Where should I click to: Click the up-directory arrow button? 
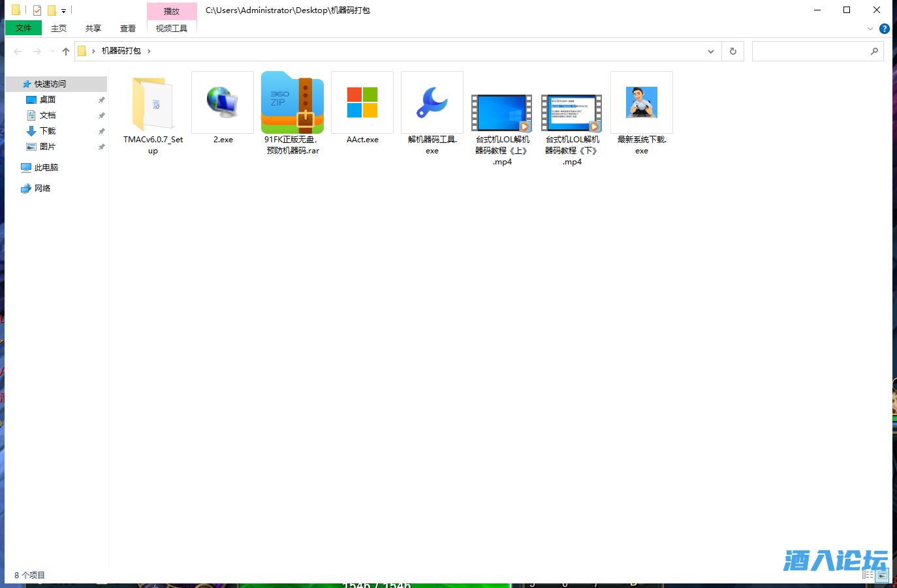point(66,51)
